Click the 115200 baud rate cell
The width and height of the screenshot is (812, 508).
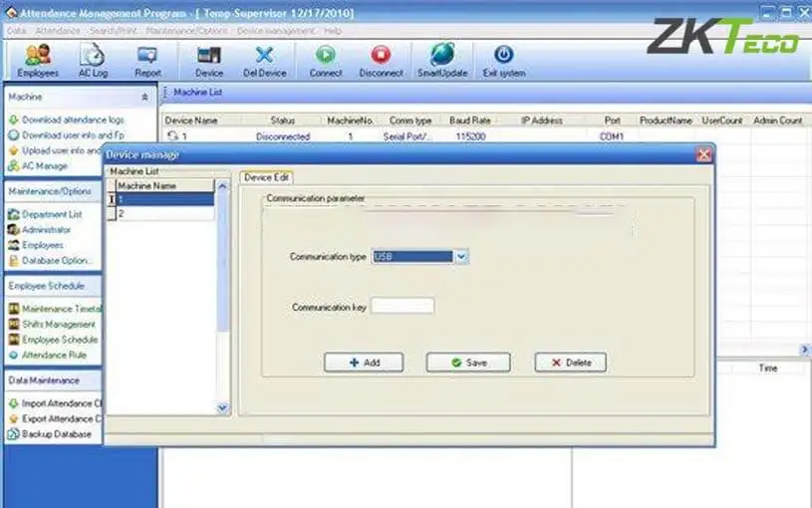coord(470,136)
